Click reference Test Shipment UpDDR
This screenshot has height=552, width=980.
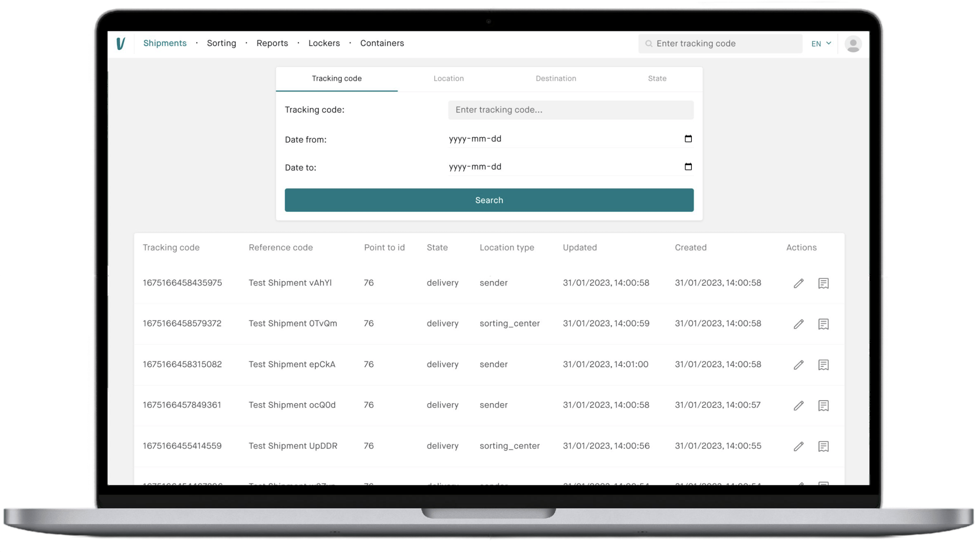(x=293, y=446)
